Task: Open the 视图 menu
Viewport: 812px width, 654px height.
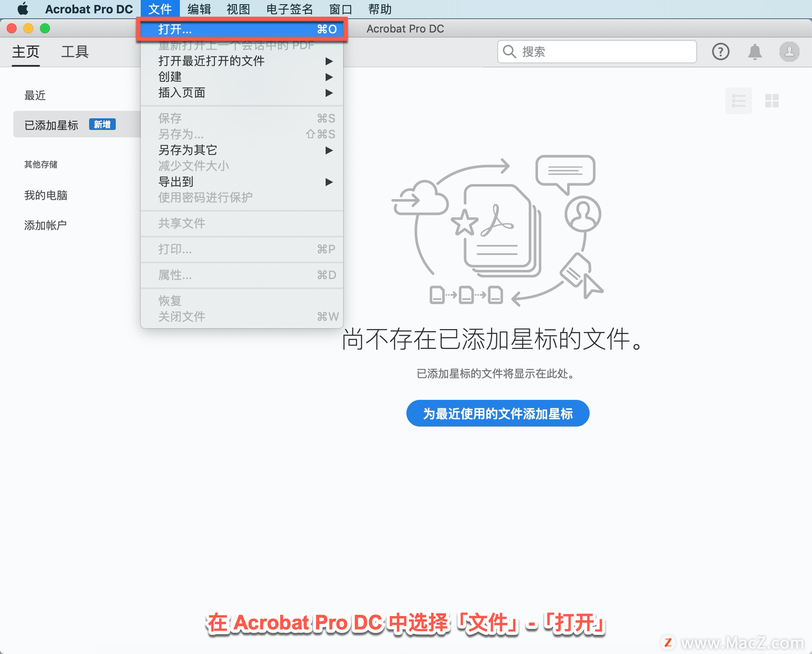Action: 238,8
